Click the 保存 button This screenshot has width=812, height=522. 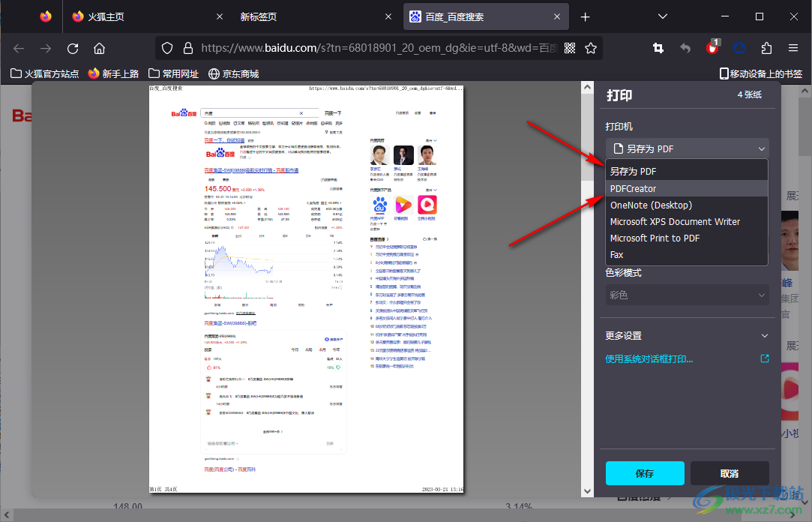(x=645, y=473)
